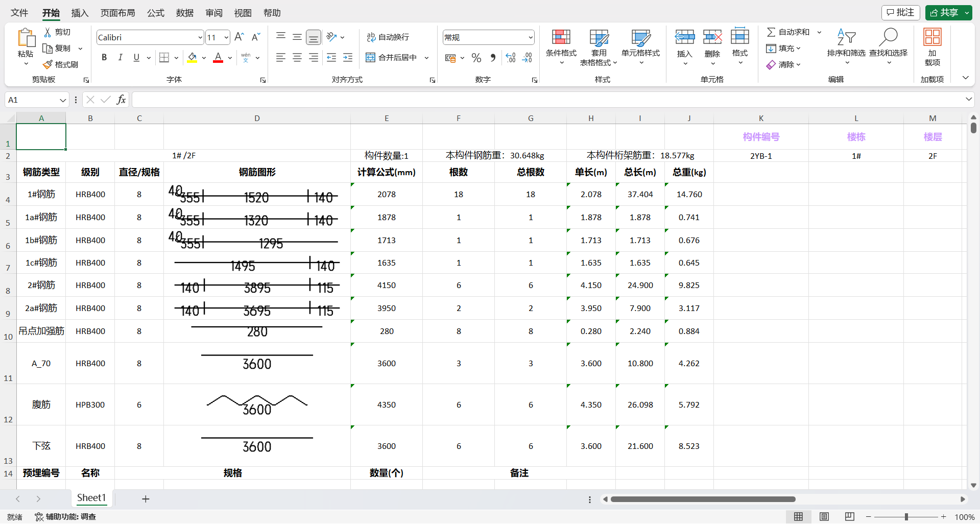980x524 pixels.
Task: Open the Name Box dropdown arrow
Action: pyautogui.click(x=62, y=100)
